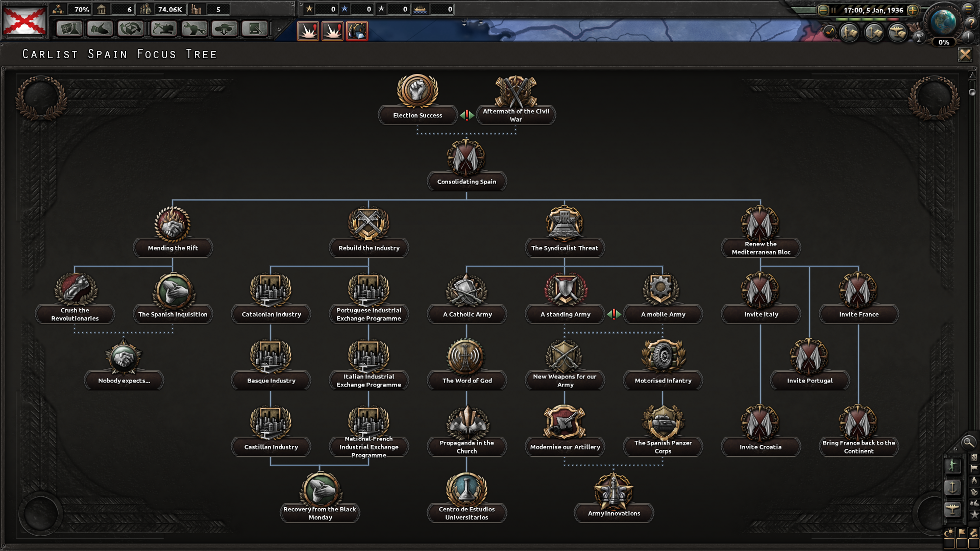
Task: Open the find province magnifier button
Action: 968,442
